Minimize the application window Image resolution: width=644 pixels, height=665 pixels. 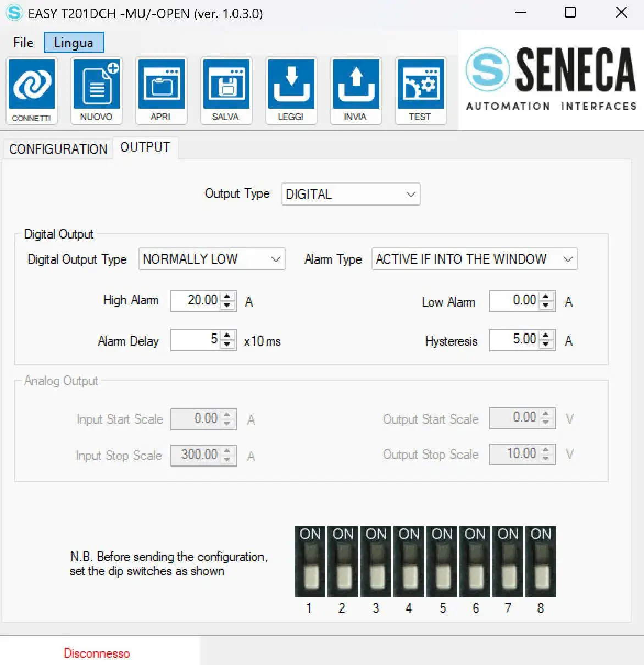coord(520,12)
